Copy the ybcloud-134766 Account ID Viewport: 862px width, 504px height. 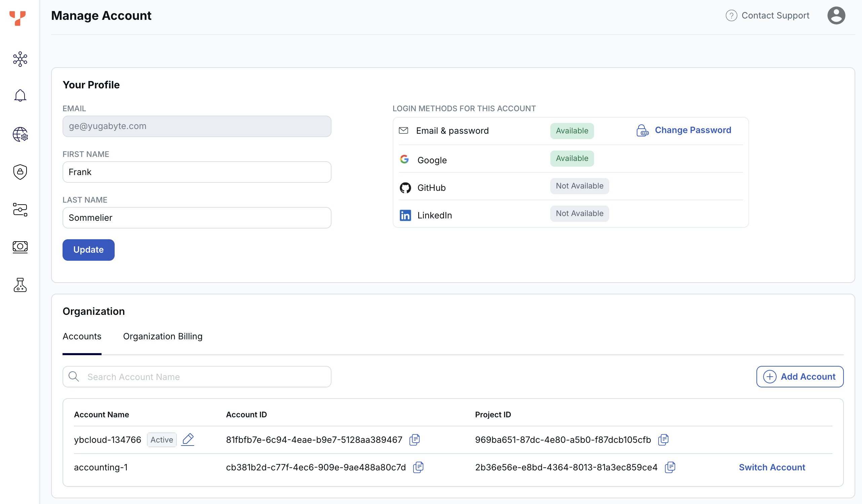[x=415, y=440]
